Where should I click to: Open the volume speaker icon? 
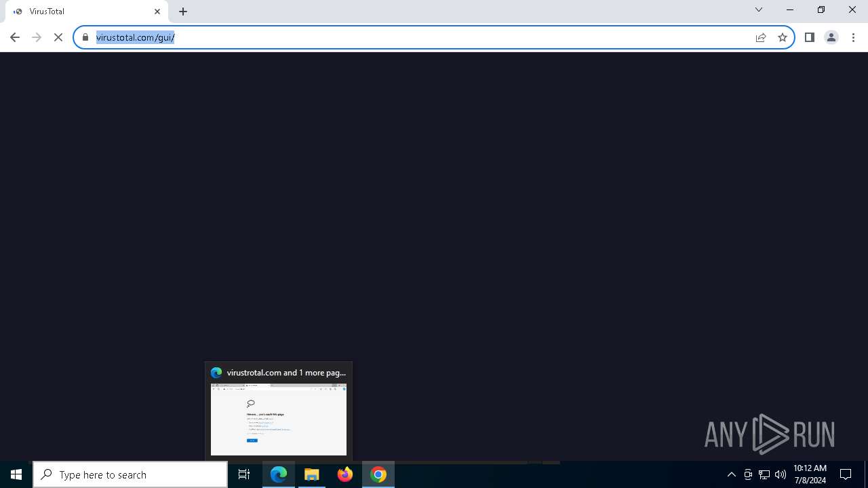(x=781, y=474)
